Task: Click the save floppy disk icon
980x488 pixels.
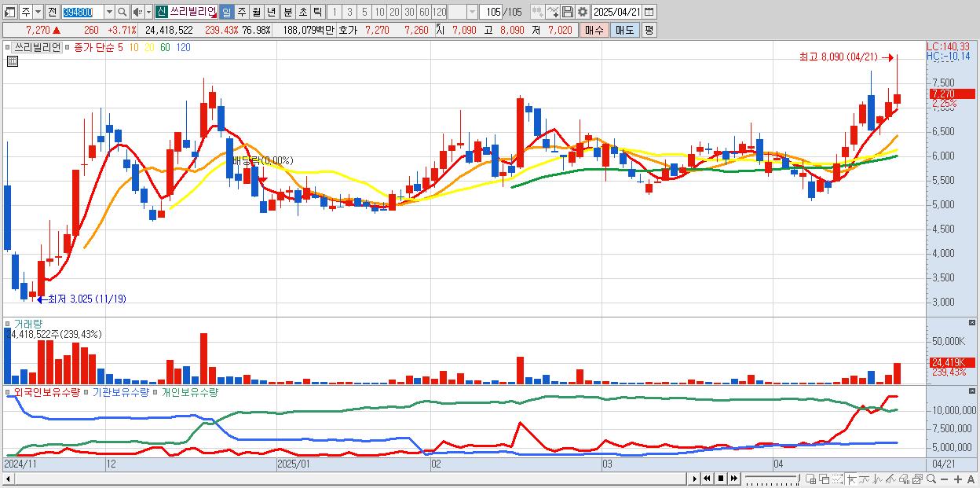Action: (568, 12)
